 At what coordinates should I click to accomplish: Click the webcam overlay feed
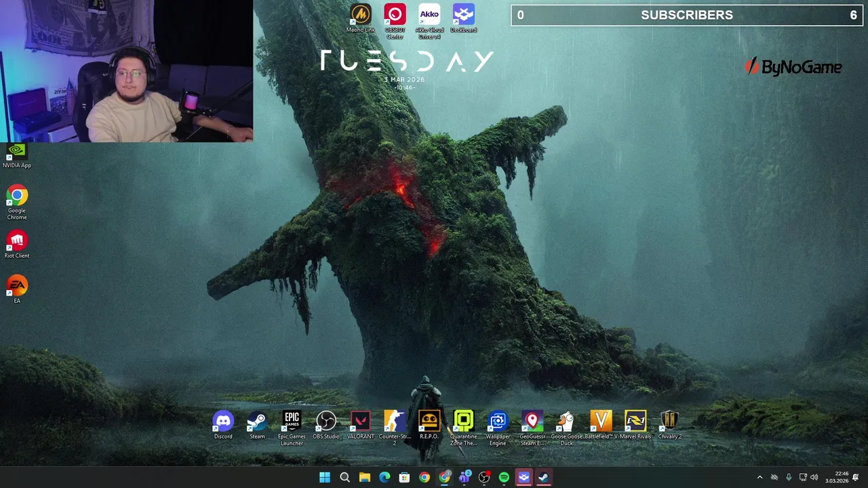(x=126, y=71)
